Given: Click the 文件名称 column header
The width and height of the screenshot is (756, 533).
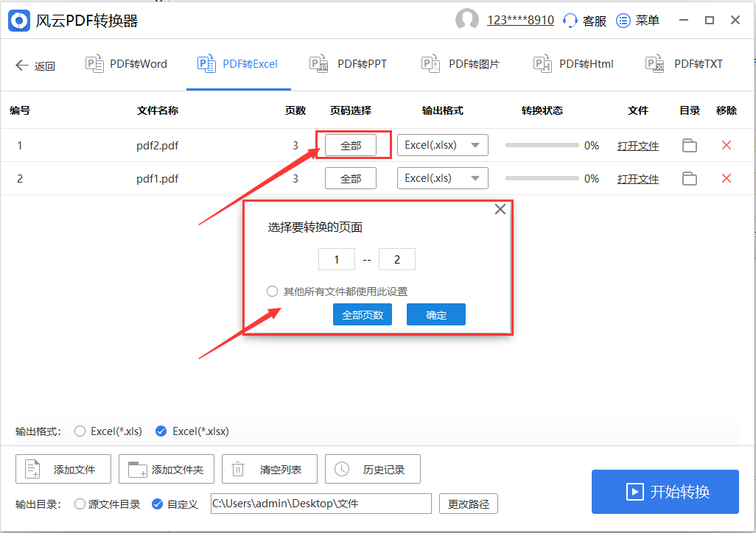Looking at the screenshot, I should click(158, 111).
